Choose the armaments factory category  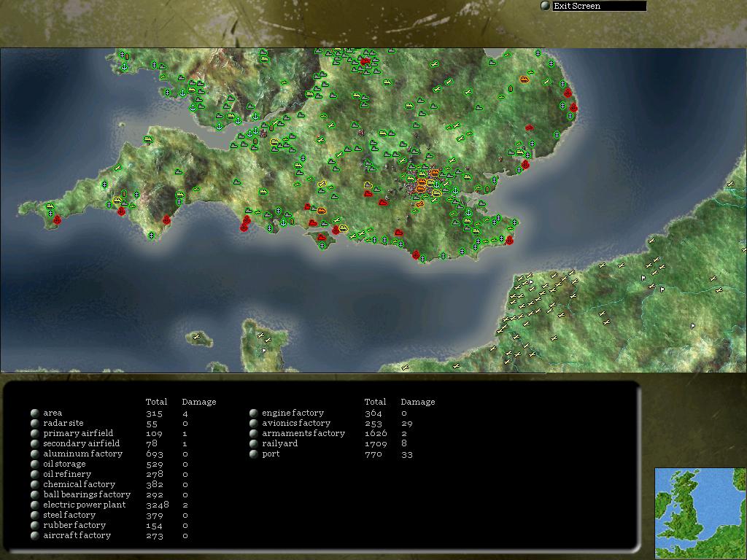coord(253,433)
